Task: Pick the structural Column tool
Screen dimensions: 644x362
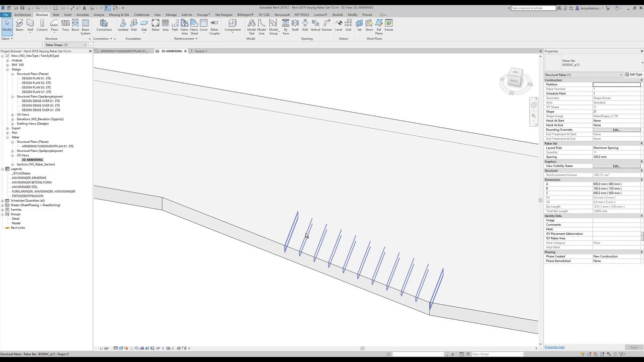Action: (x=42, y=26)
